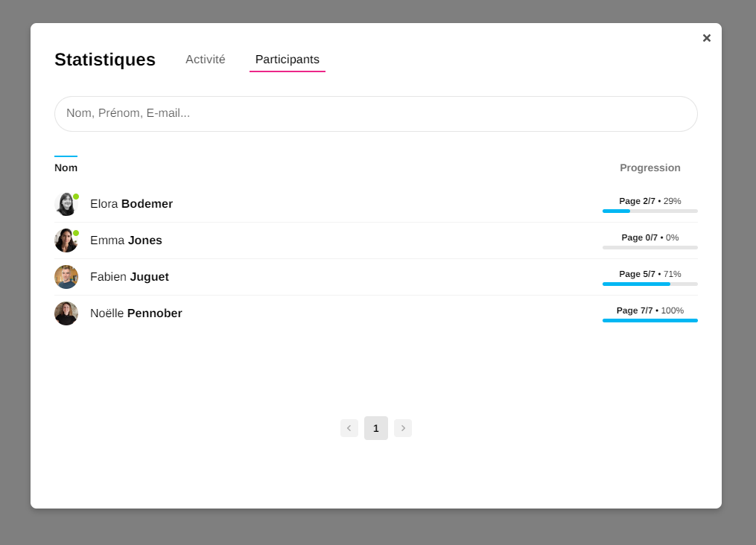Go to previous page with left chevron
This screenshot has width=756, height=545.
tap(349, 428)
